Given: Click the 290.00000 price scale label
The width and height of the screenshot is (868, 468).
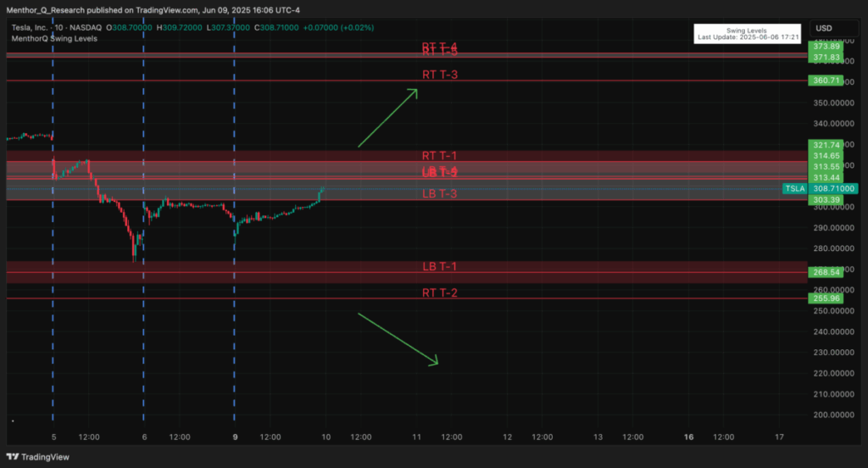Looking at the screenshot, I should coord(834,227).
